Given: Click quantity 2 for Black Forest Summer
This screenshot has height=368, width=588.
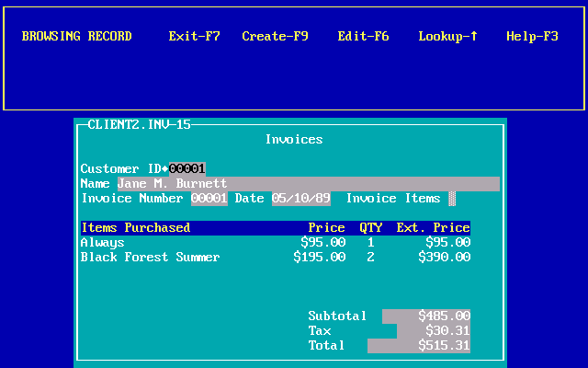Looking at the screenshot, I should tap(370, 258).
